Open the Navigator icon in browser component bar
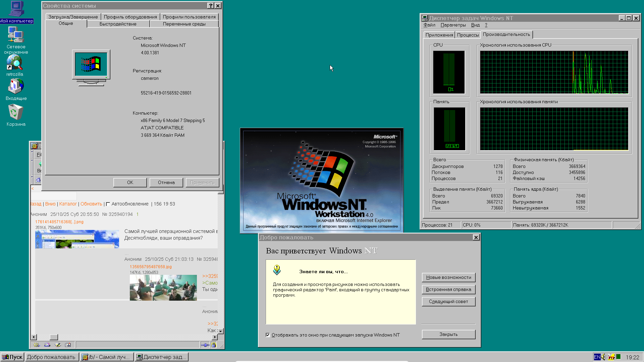 (x=37, y=345)
